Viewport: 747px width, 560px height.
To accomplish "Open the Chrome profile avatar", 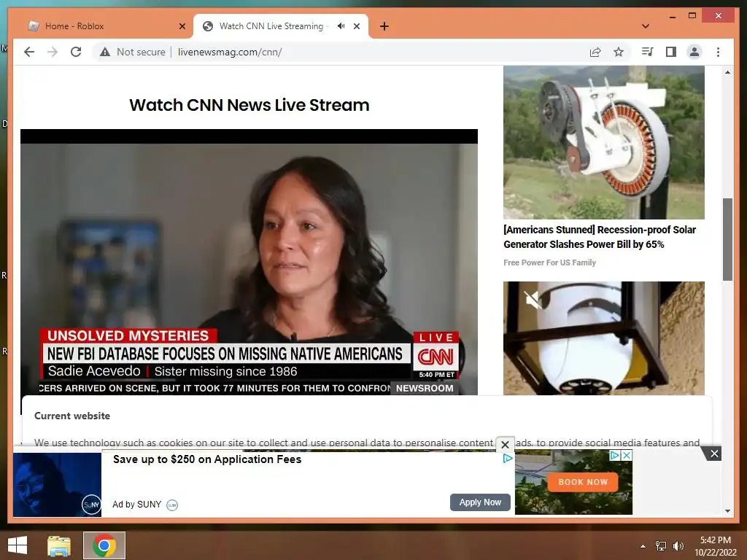I will click(x=694, y=52).
